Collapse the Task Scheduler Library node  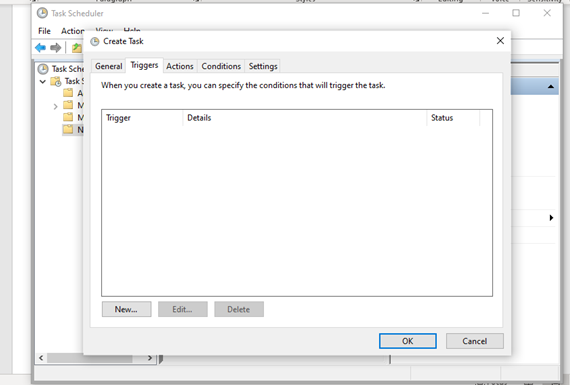pos(43,81)
